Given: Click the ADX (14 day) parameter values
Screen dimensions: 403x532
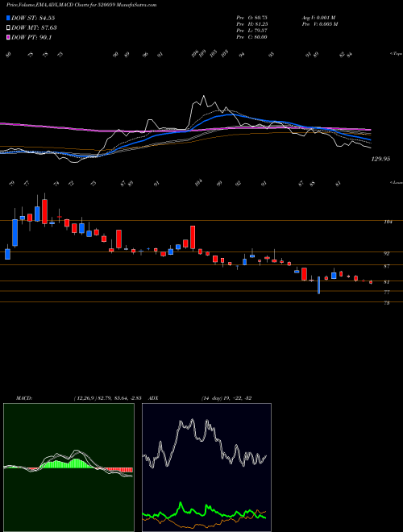Looking at the screenshot, I should (x=226, y=398).
